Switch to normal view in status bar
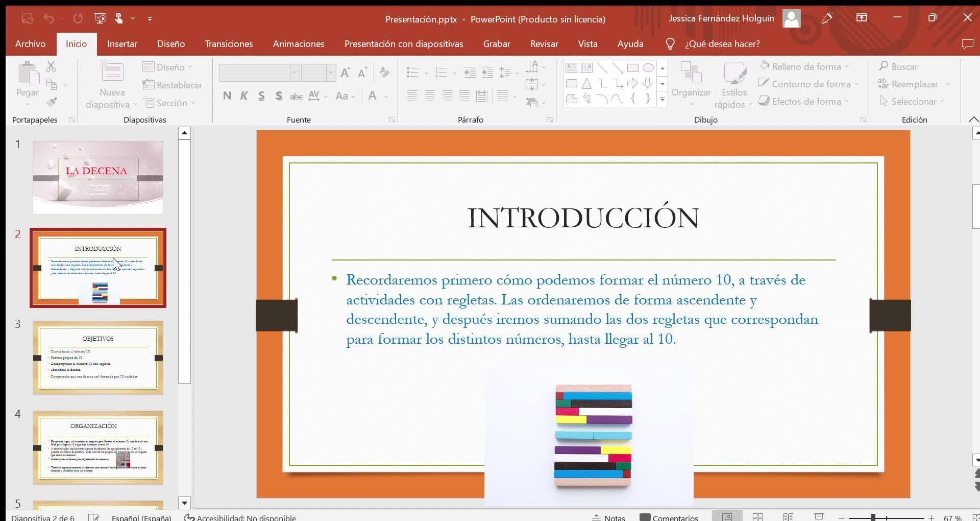Screen dimensions: 980x521 click(x=727, y=517)
